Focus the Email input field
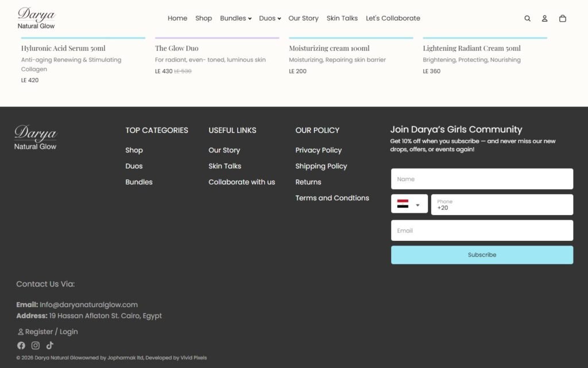The width and height of the screenshot is (588, 368). (482, 231)
